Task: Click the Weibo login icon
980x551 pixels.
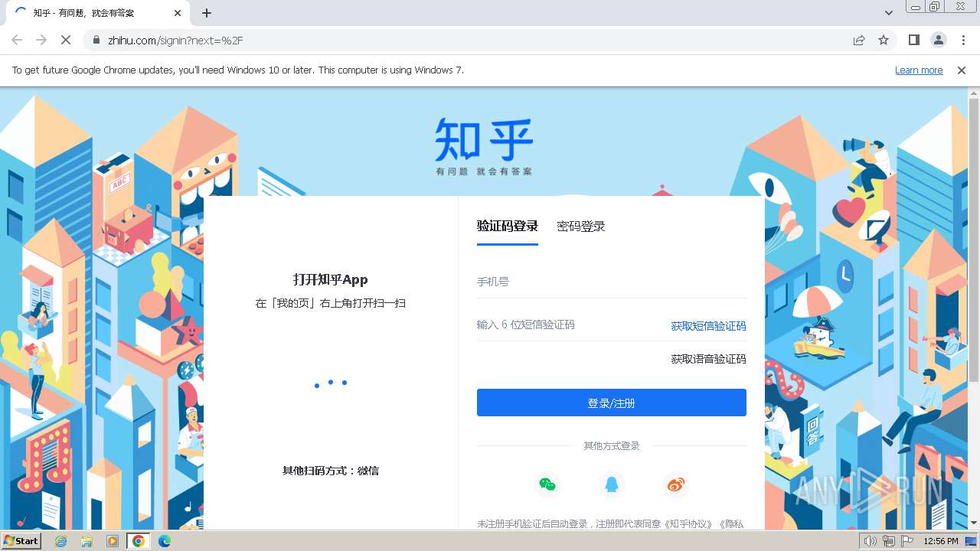Action: [675, 484]
